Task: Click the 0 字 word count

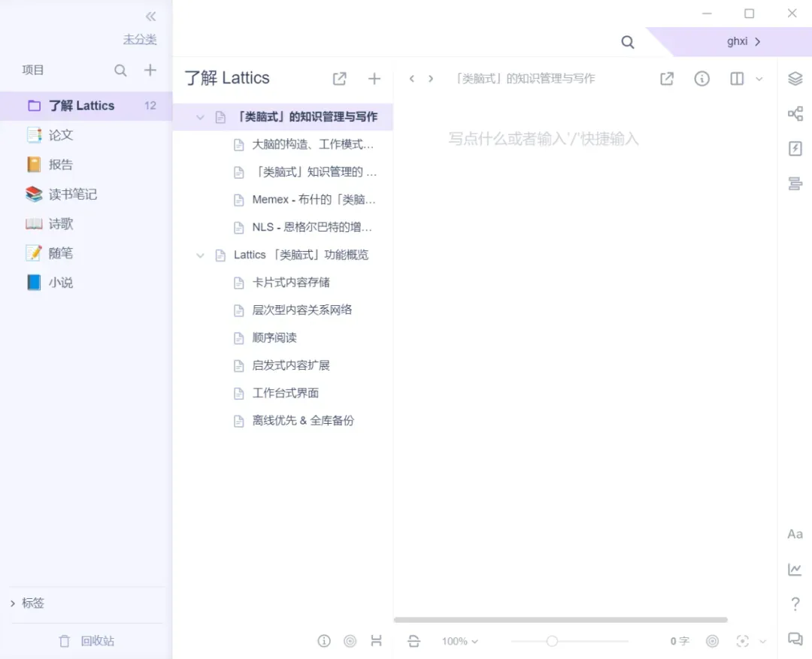Action: click(680, 642)
